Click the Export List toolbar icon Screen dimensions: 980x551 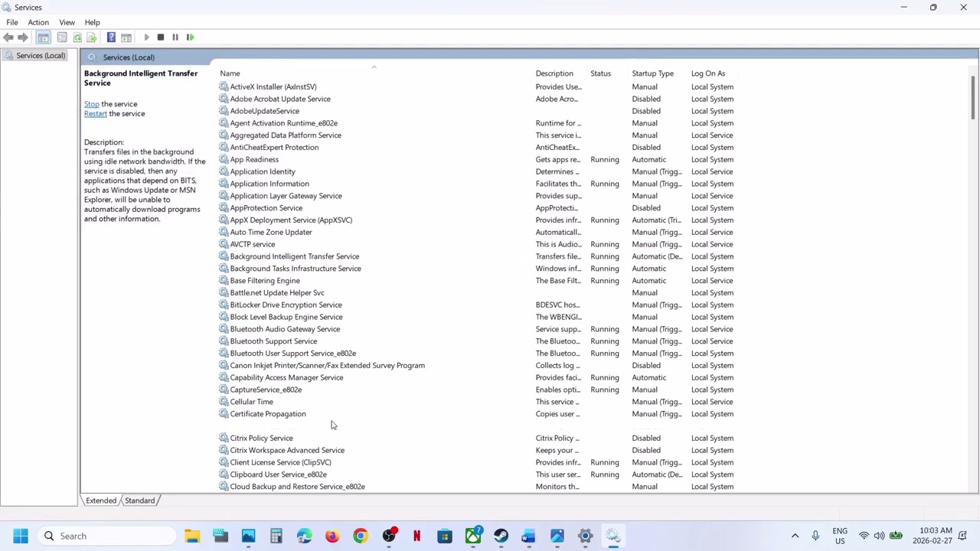92,37
